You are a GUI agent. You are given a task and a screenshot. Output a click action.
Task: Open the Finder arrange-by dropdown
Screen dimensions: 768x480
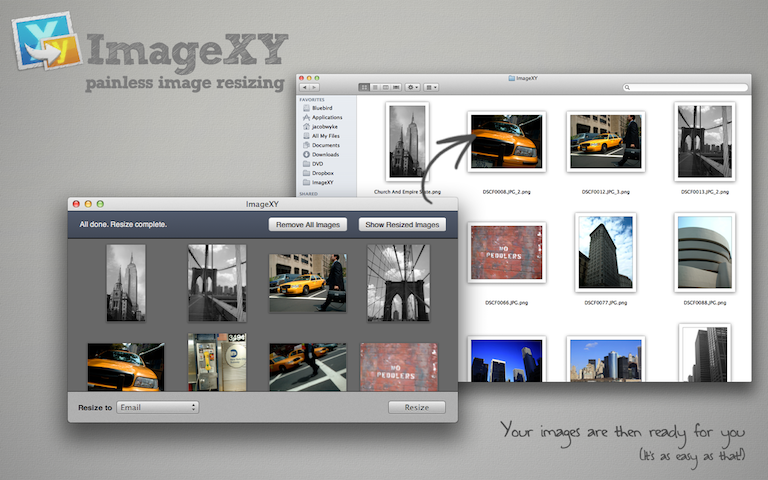(x=431, y=87)
